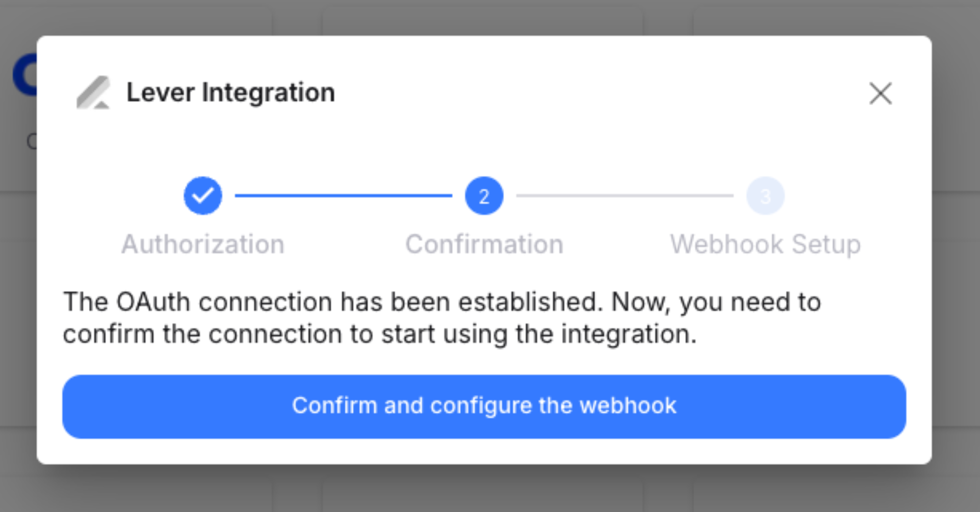
Task: Click the step 2 Confirmation circle
Action: pos(484,196)
